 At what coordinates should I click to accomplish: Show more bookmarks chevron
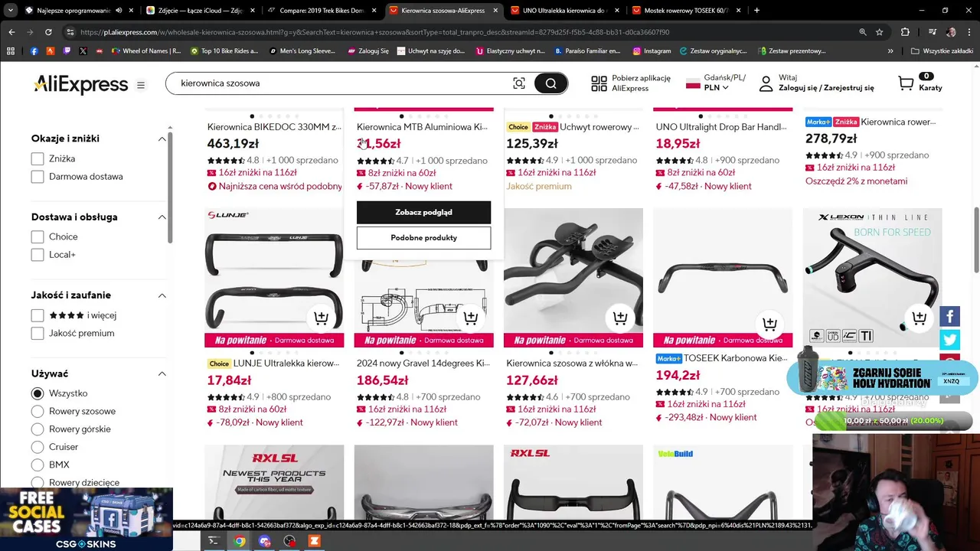[890, 51]
